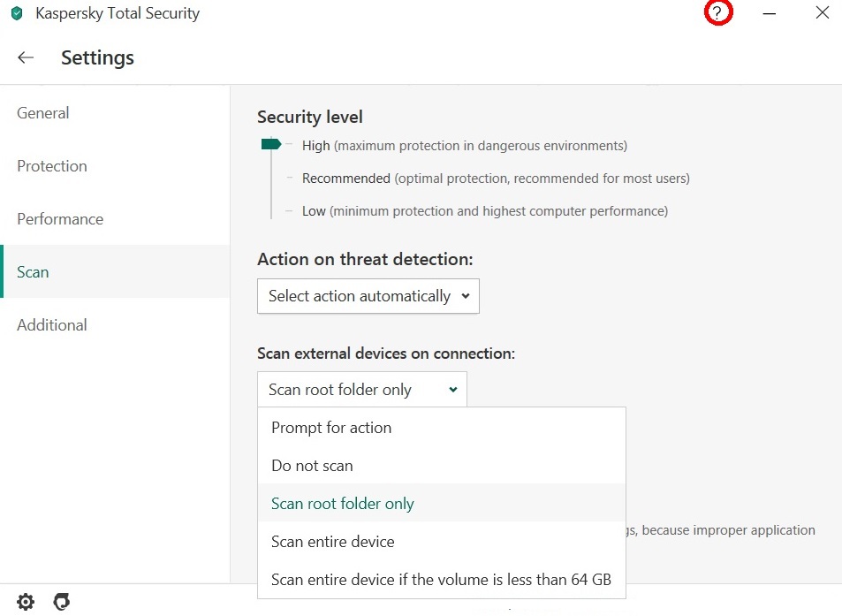Close the Kaspersky Total Security window

click(x=823, y=12)
